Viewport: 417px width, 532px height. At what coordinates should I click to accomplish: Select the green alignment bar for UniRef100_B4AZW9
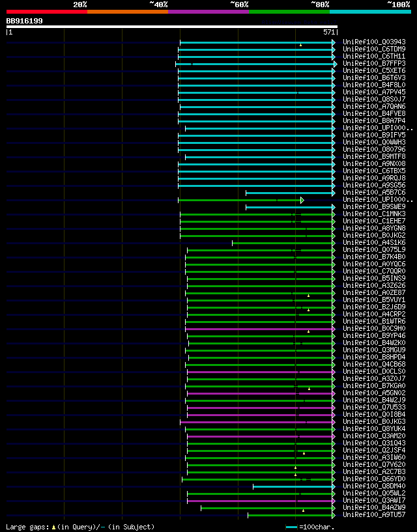point(266,508)
